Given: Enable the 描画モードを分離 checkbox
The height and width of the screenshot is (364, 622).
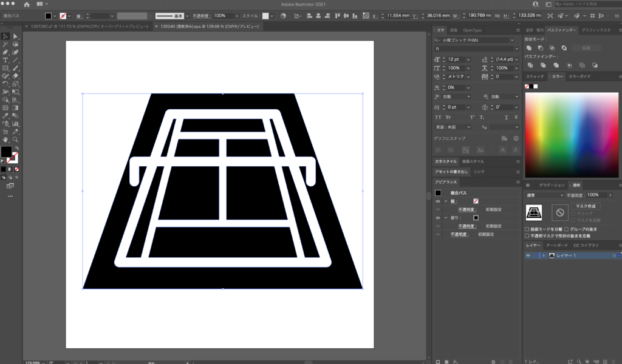Looking at the screenshot, I should pos(527,229).
